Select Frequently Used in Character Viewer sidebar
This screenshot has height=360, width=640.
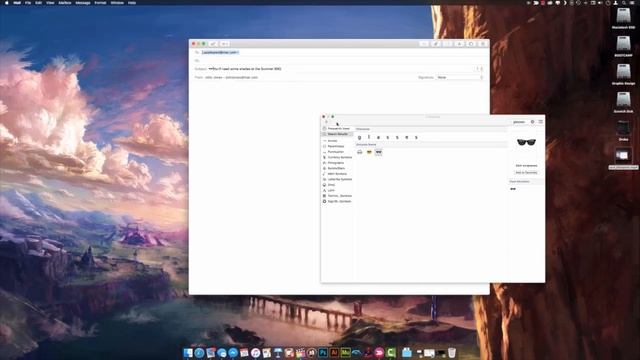[337, 129]
